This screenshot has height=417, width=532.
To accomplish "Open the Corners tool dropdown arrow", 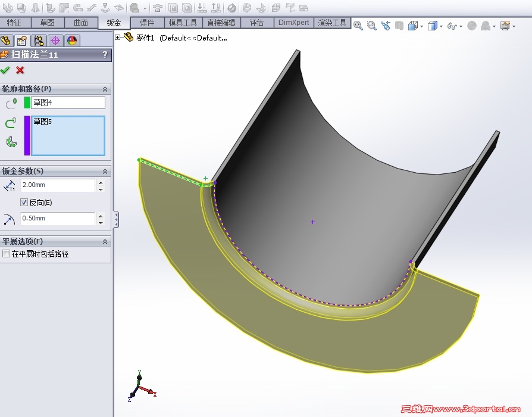I will point(145,8).
